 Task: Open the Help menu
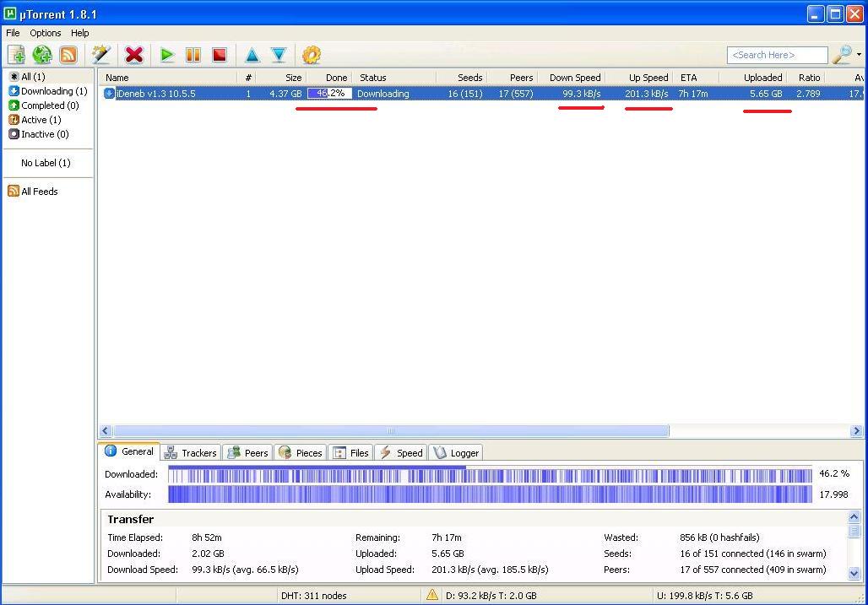79,33
